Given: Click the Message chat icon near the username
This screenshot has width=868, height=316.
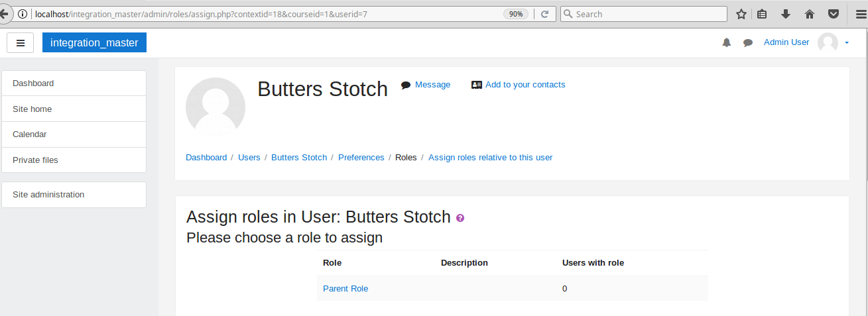Looking at the screenshot, I should [406, 85].
